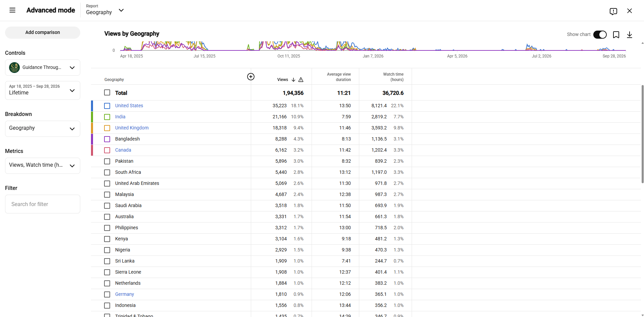Click the Saudi Arabia row label
644x317 pixels.
click(x=128, y=205)
